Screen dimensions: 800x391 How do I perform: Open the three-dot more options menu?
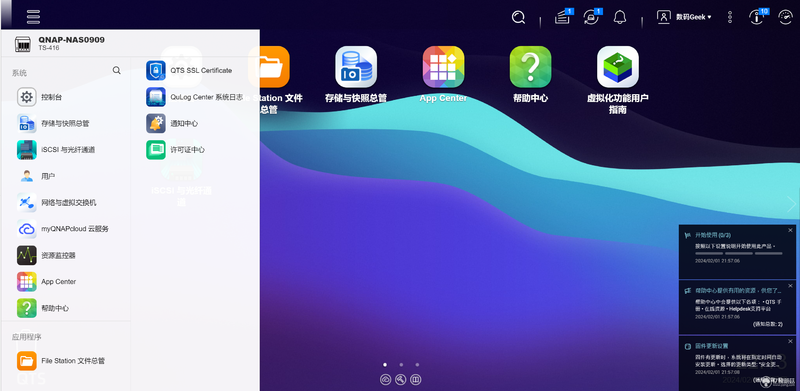pos(730,17)
